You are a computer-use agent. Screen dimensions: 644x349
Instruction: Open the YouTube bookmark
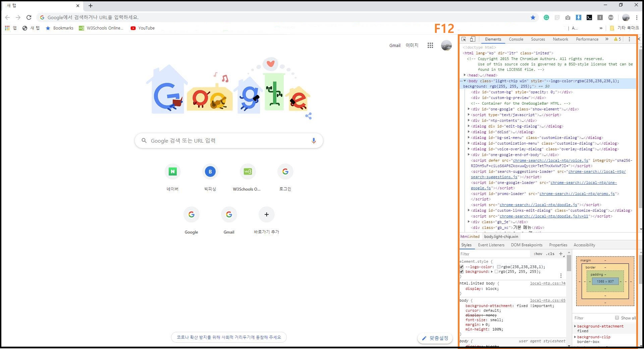[x=143, y=28]
